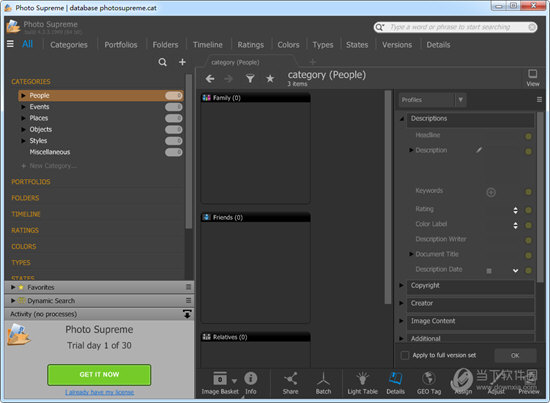Click the catalog search magnifier icon
The height and width of the screenshot is (403, 550).
tap(162, 62)
